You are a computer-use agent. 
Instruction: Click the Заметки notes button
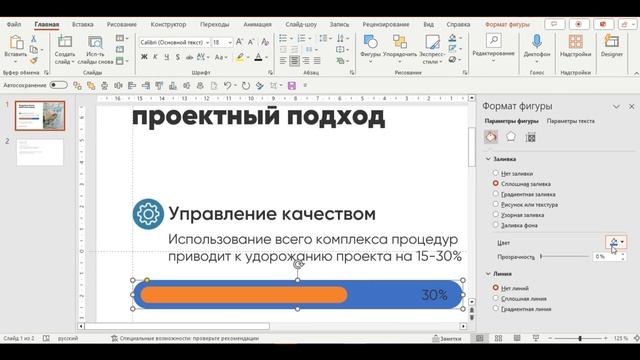[x=447, y=338]
